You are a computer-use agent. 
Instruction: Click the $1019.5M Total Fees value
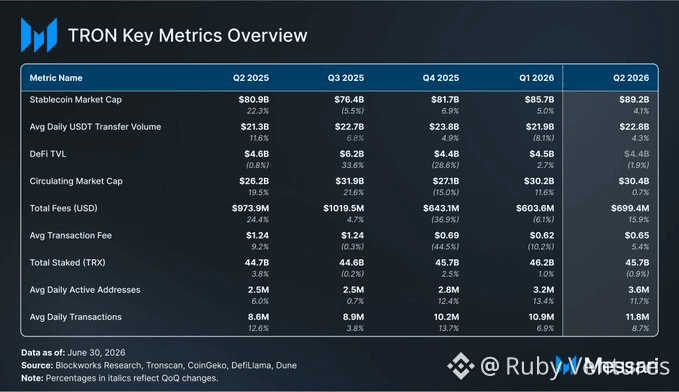(344, 208)
